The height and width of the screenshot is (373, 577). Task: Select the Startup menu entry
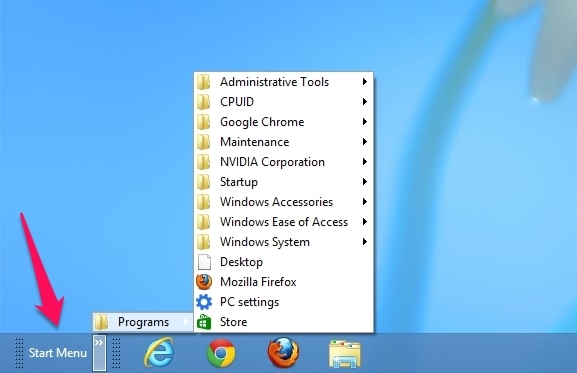click(x=284, y=182)
